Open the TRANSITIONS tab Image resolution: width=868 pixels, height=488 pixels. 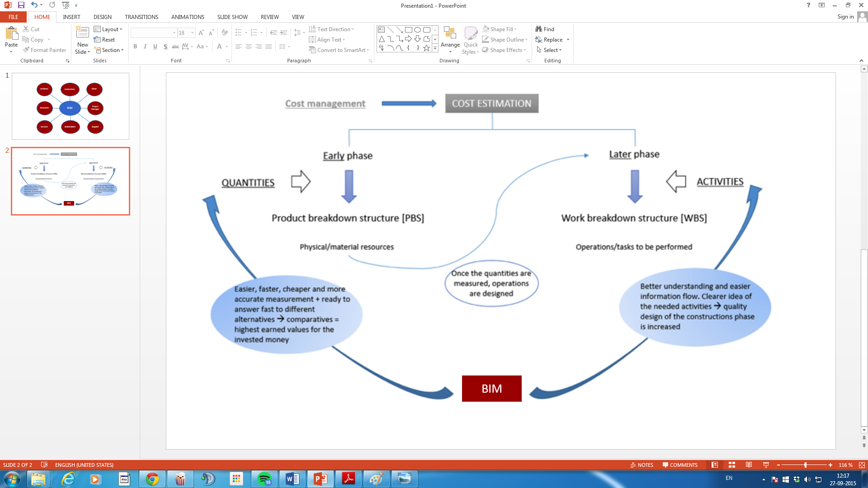click(x=142, y=17)
